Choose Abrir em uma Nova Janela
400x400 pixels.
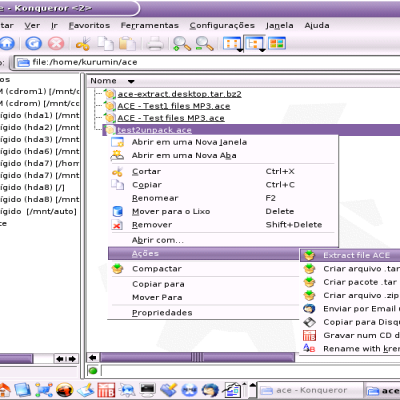coord(223,142)
